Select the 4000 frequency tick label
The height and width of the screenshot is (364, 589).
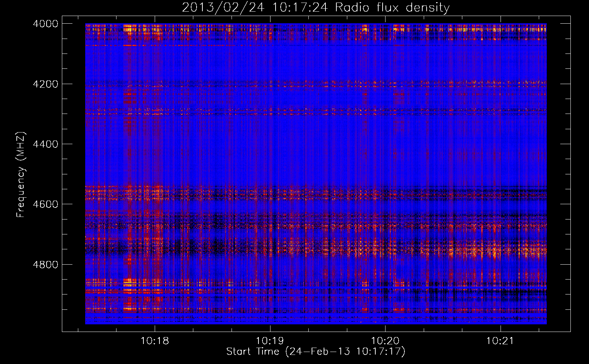[x=46, y=24]
